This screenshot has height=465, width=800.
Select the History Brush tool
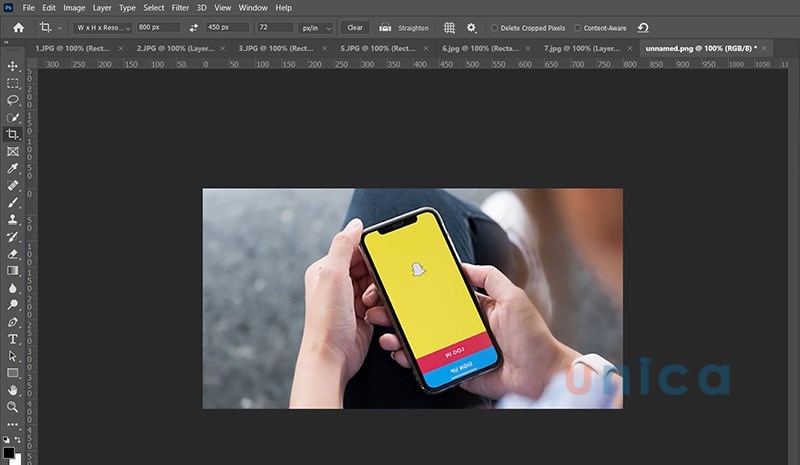[x=13, y=237]
